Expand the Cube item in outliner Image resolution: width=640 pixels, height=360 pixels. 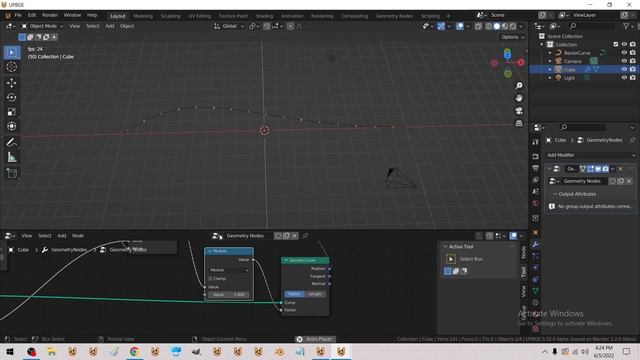(550, 69)
